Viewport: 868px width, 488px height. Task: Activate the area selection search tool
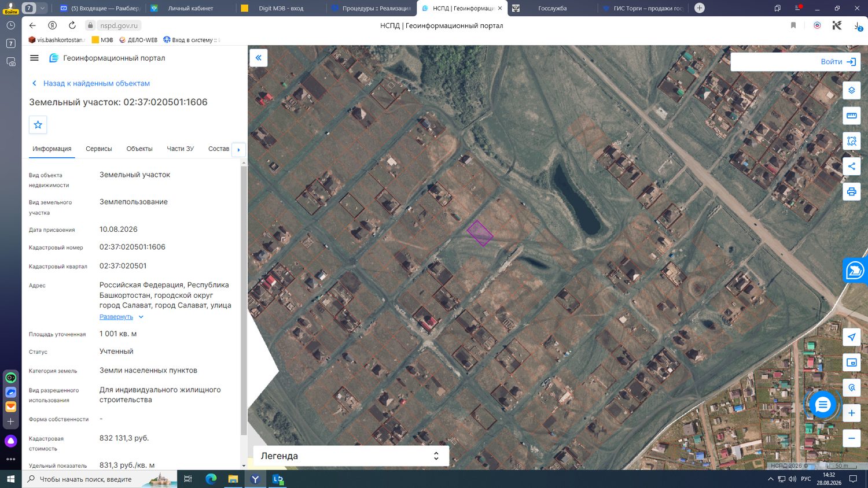[x=852, y=141]
